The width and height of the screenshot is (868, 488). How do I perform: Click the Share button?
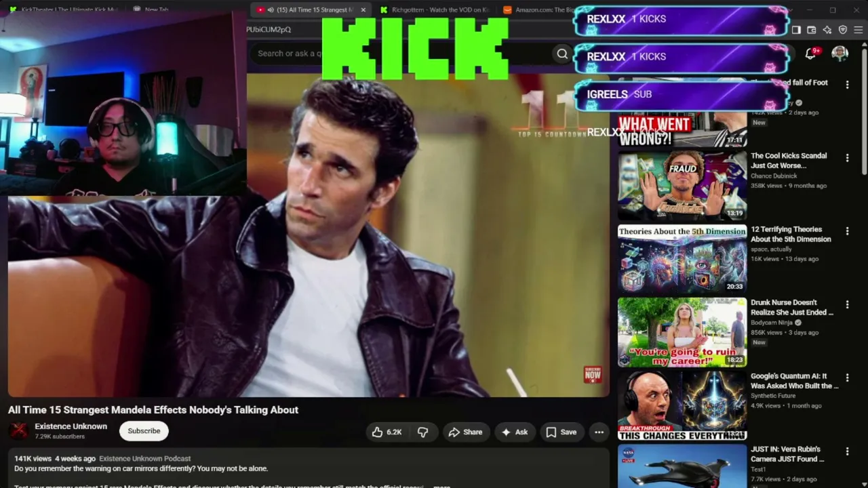point(465,432)
